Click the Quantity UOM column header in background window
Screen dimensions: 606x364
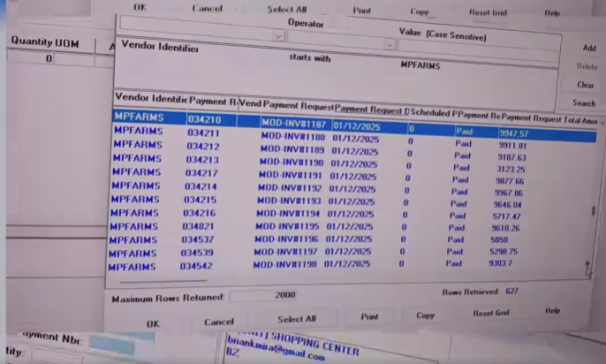pos(45,42)
